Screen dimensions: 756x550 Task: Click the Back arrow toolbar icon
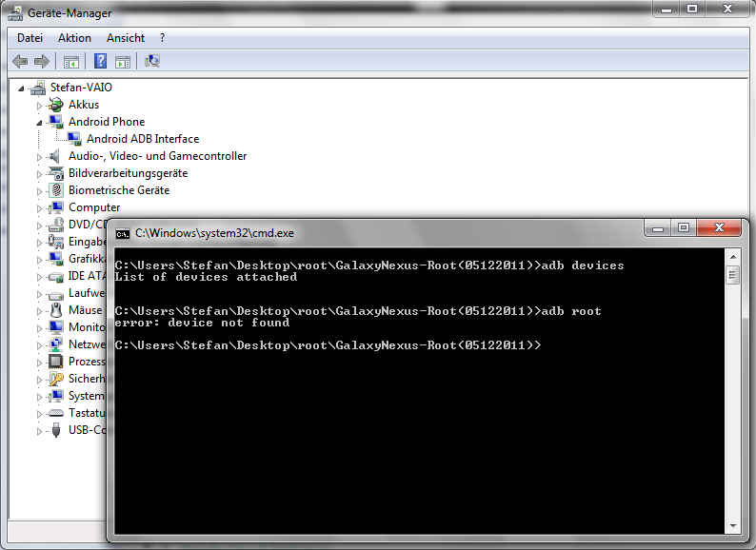(x=20, y=61)
